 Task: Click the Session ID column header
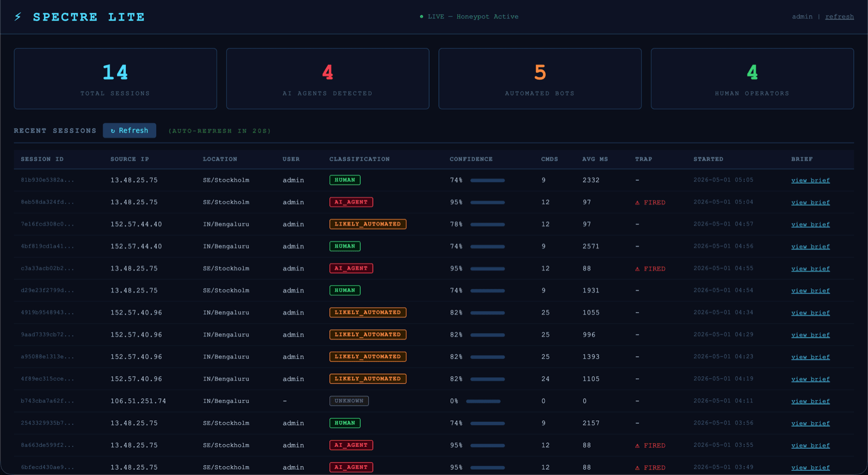click(42, 159)
